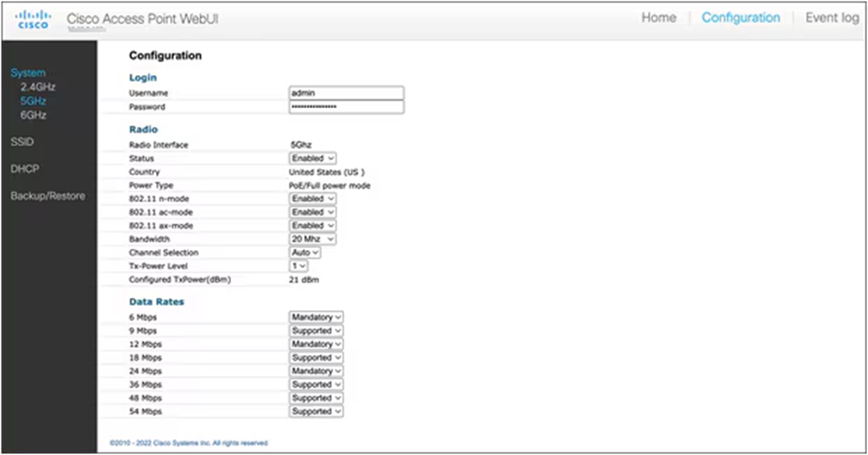
Task: Open Backup/Restore in sidebar
Action: pos(48,196)
